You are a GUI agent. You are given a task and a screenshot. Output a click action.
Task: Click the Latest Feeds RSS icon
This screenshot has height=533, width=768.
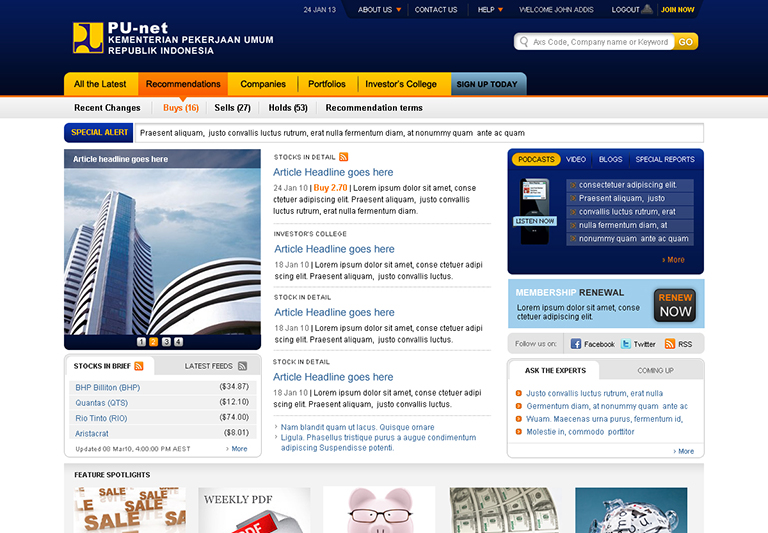pyautogui.click(x=243, y=366)
